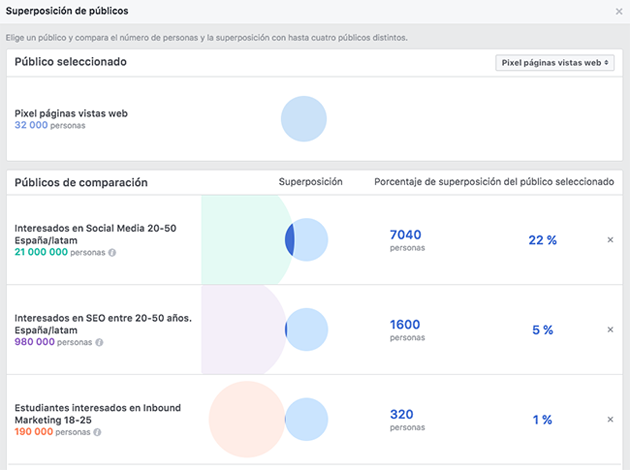
Task: Remove the Estudiantes Inbound Marketing audience
Action: pos(610,419)
